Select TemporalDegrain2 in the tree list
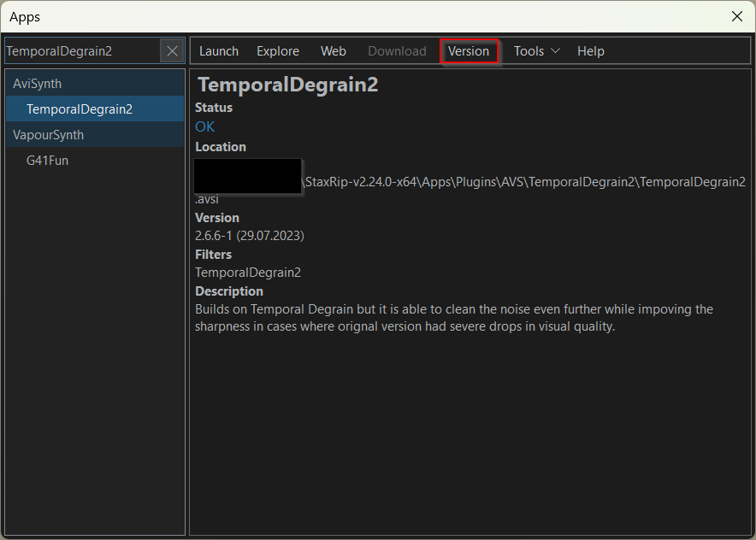Screen dimensions: 756x540 [x=95, y=109]
